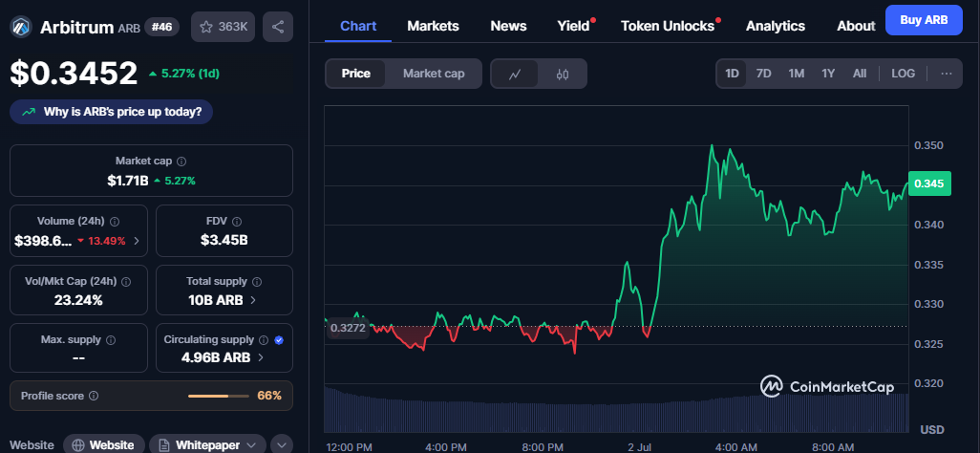Toggle chart to Market cap view
Viewport: 980px width, 453px height.
[434, 74]
